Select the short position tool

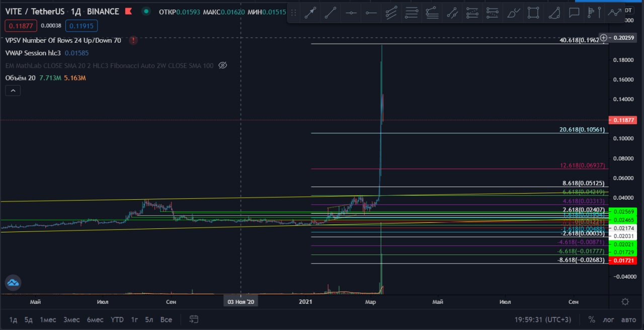tap(493, 14)
